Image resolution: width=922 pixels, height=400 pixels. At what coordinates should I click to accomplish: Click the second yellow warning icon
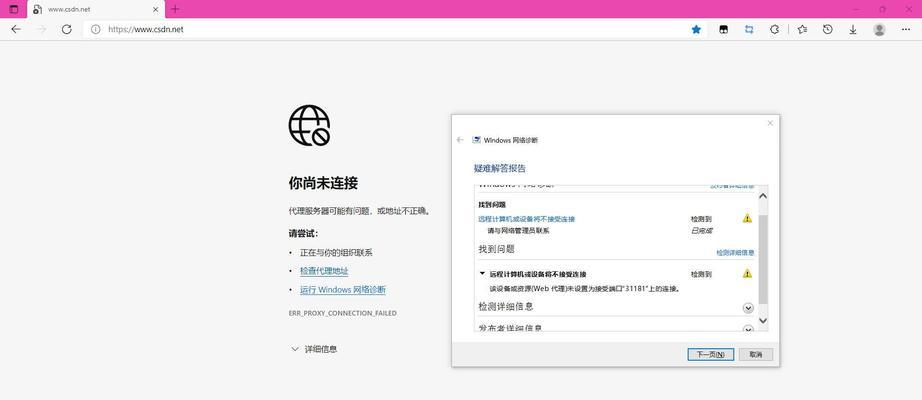[747, 274]
